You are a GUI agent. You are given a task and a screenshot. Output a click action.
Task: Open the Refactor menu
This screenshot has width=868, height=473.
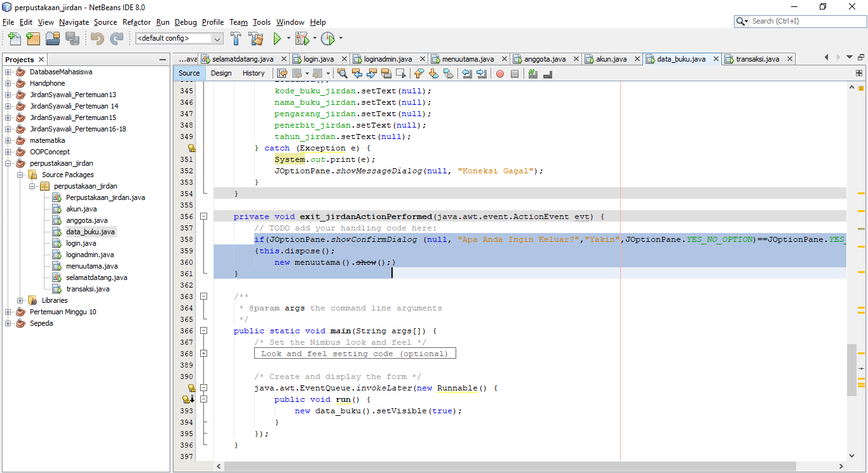coord(137,22)
